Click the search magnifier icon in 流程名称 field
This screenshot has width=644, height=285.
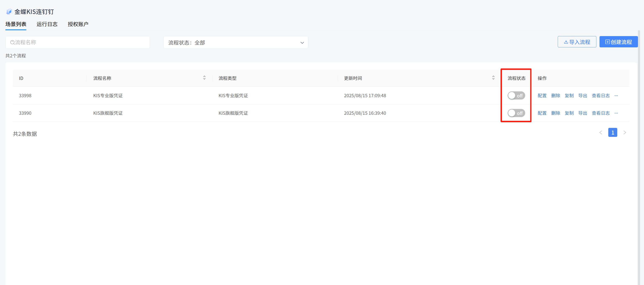pos(12,43)
